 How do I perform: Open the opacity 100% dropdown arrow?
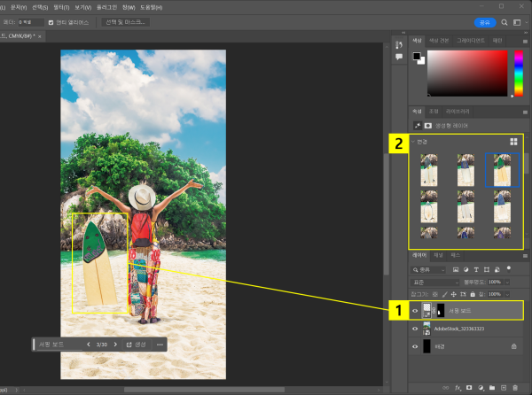[x=508, y=281]
